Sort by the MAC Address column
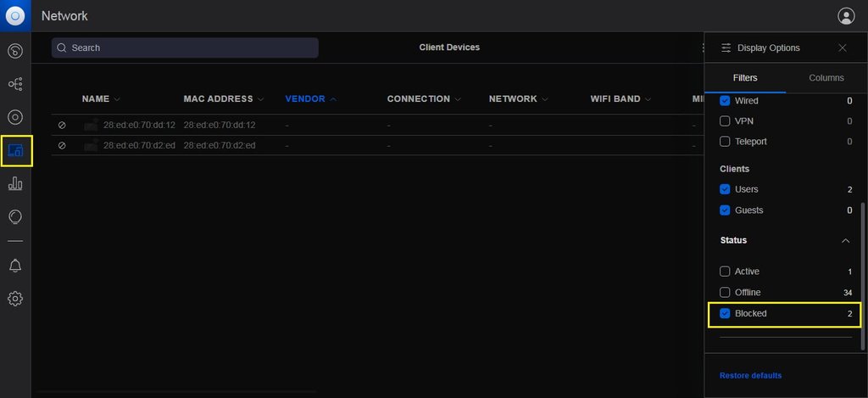 219,99
